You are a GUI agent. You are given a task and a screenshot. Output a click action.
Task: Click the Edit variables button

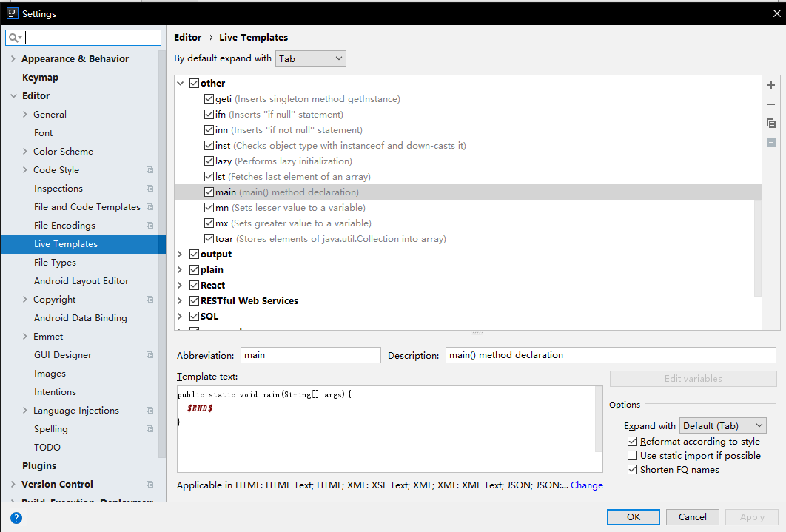[693, 379]
